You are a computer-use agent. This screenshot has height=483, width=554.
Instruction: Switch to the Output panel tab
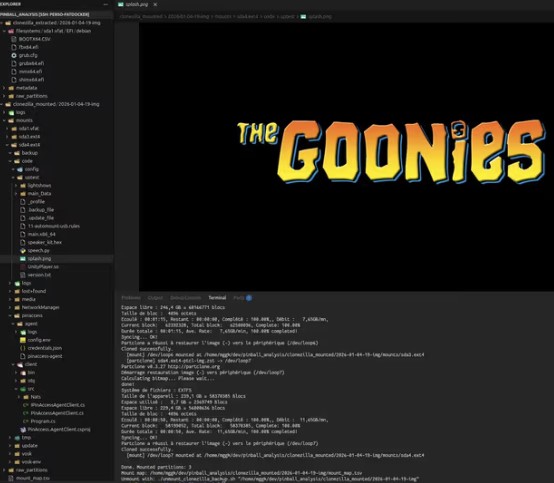[155, 298]
